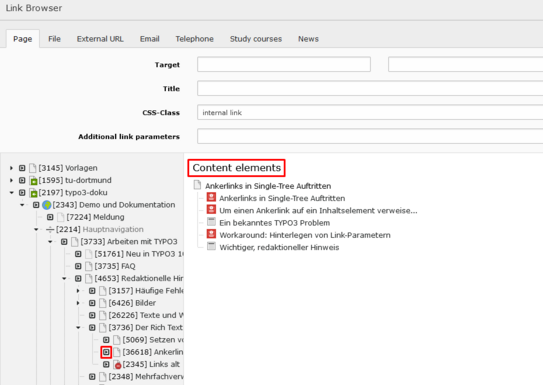Click the CSS-Class field with internal link
The width and height of the screenshot is (543, 385).
[370, 112]
